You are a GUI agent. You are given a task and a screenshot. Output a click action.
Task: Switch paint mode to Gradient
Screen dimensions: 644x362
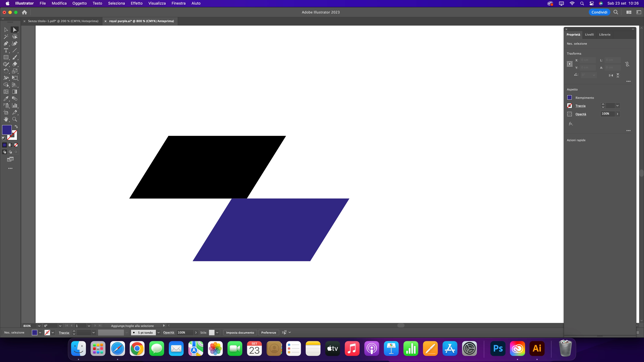tap(10, 145)
